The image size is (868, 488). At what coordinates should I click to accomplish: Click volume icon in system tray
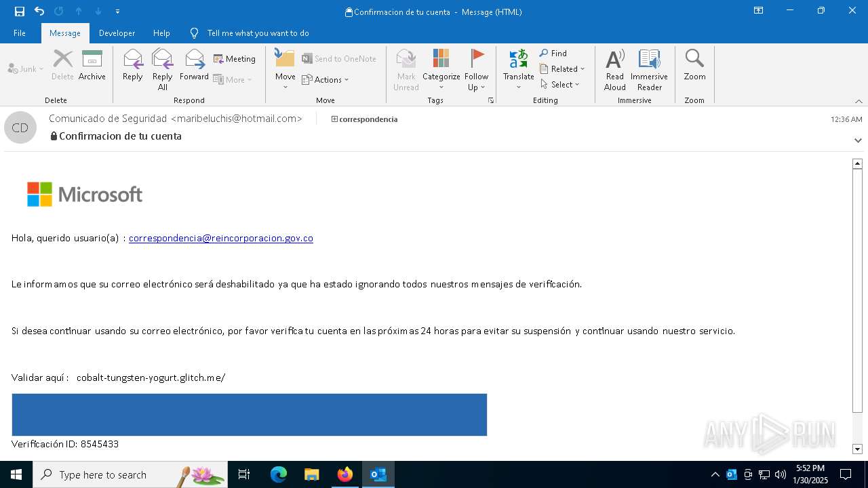(x=781, y=474)
